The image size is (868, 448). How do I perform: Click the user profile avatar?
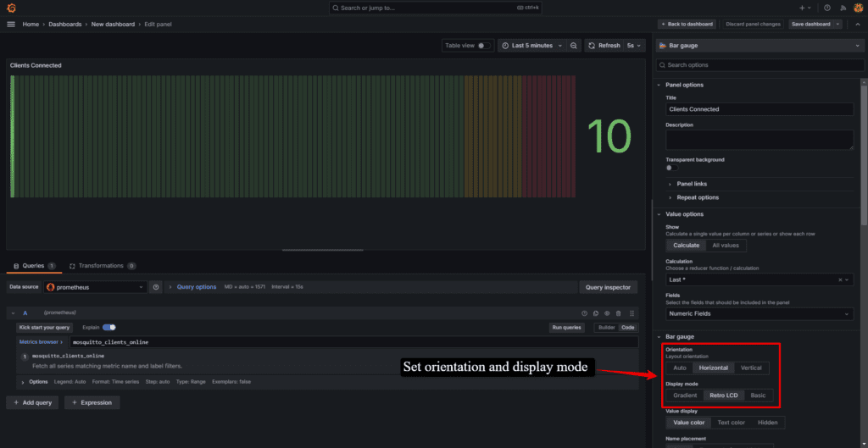pyautogui.click(x=858, y=8)
